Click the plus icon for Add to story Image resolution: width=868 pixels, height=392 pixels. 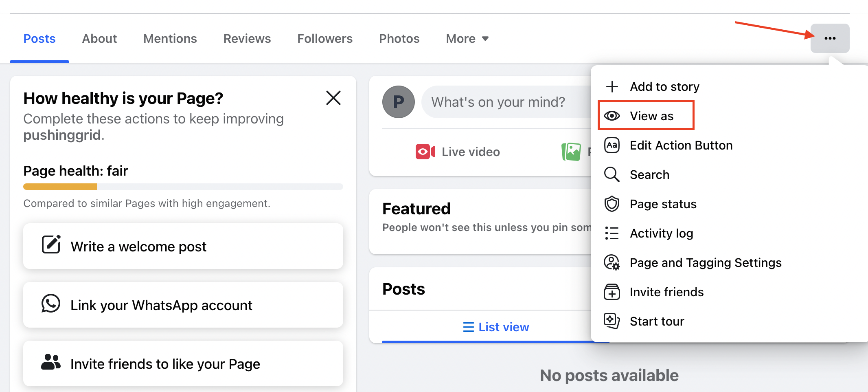click(x=612, y=86)
